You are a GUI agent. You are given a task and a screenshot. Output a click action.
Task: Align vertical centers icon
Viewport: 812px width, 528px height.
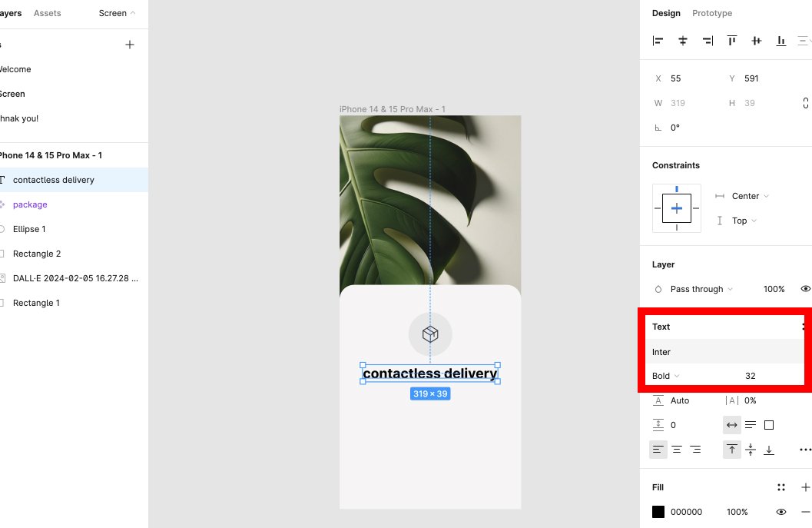click(757, 41)
